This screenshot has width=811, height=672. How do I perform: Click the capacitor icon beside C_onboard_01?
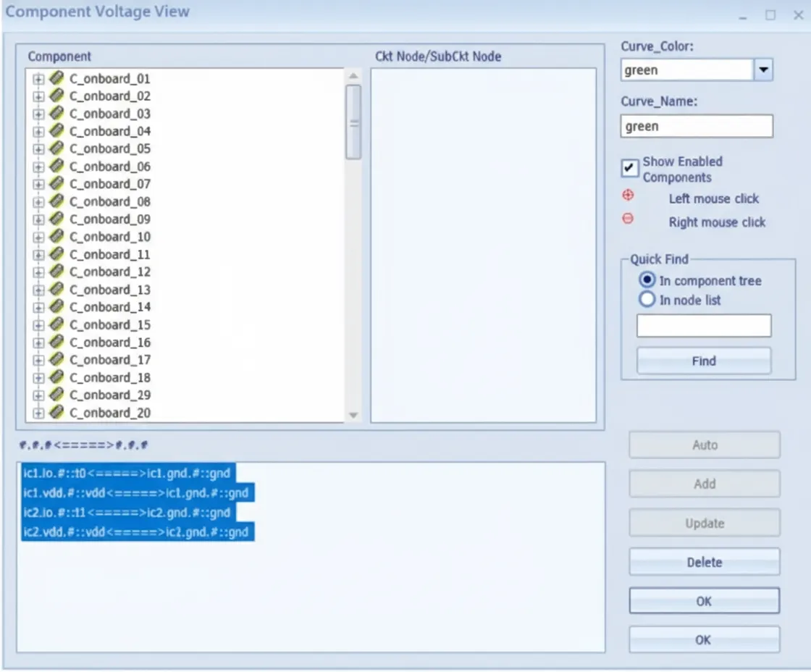click(x=57, y=78)
